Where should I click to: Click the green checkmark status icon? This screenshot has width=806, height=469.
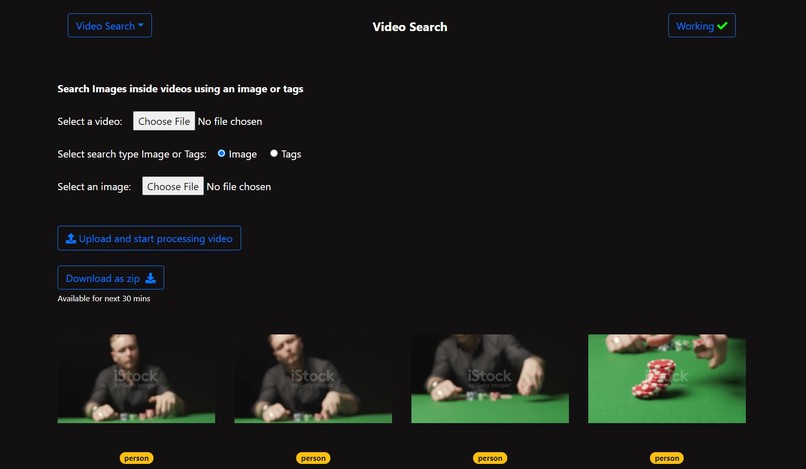pos(722,26)
